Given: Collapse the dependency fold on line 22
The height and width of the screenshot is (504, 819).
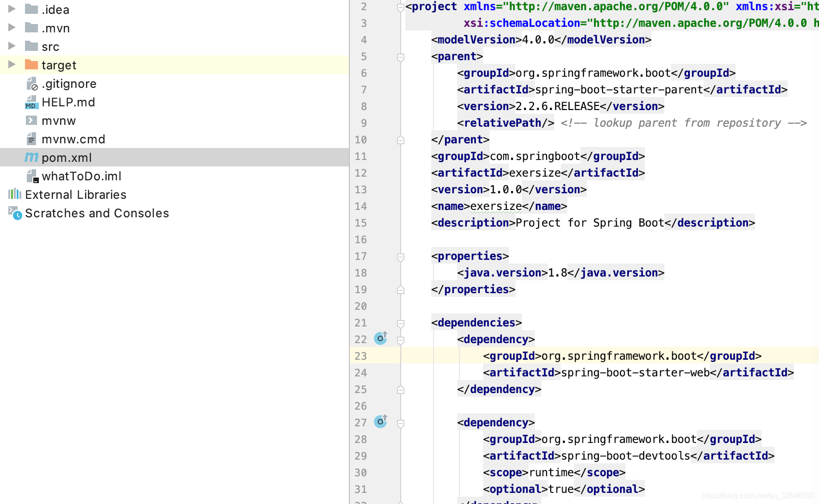Looking at the screenshot, I should point(401,340).
